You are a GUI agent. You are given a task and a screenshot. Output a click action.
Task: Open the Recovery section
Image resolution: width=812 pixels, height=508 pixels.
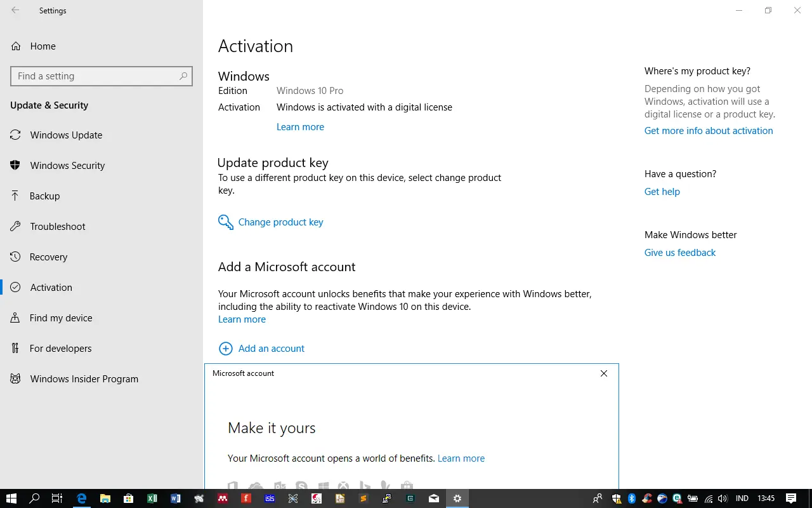click(48, 257)
